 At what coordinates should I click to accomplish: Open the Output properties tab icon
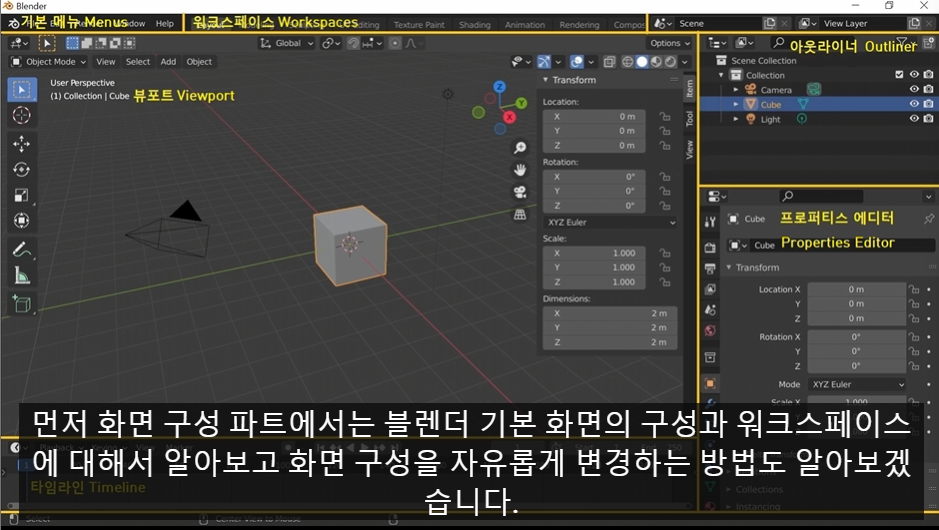(710, 268)
